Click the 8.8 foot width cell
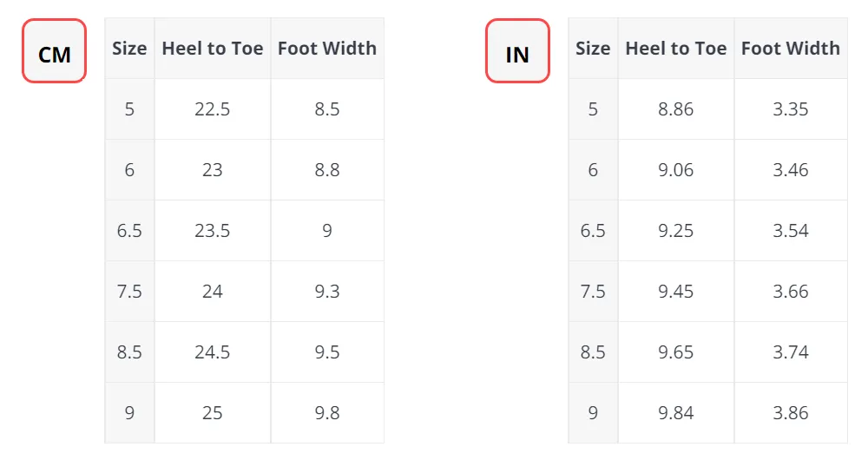868x460 pixels. [x=327, y=169]
